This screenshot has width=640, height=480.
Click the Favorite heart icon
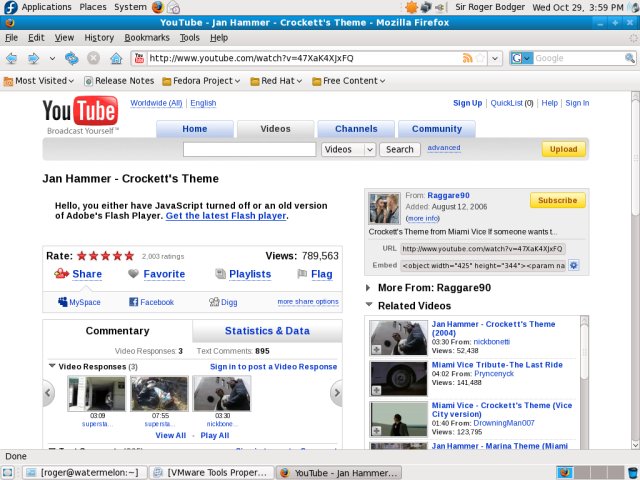tap(133, 273)
